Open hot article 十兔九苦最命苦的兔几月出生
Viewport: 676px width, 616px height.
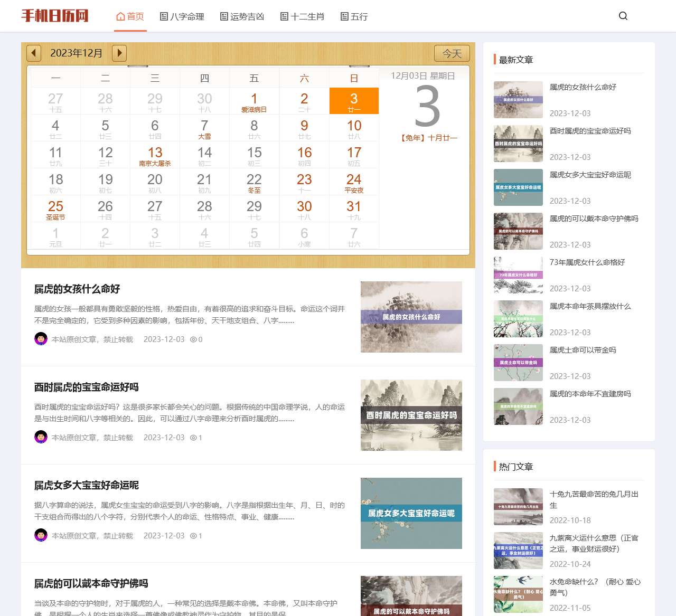point(594,499)
